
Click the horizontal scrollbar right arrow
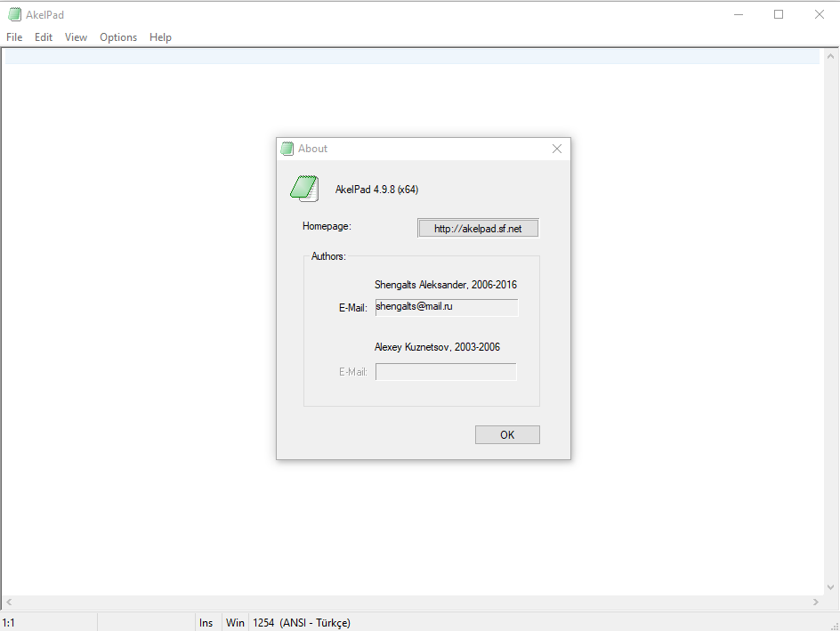[816, 602]
